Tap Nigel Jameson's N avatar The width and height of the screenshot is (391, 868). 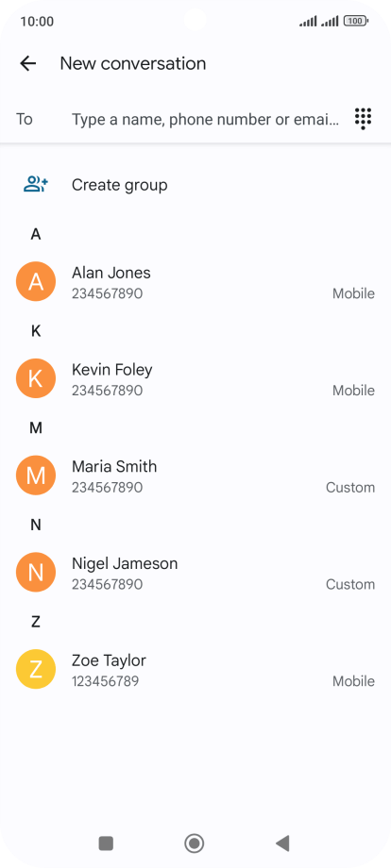[36, 573]
